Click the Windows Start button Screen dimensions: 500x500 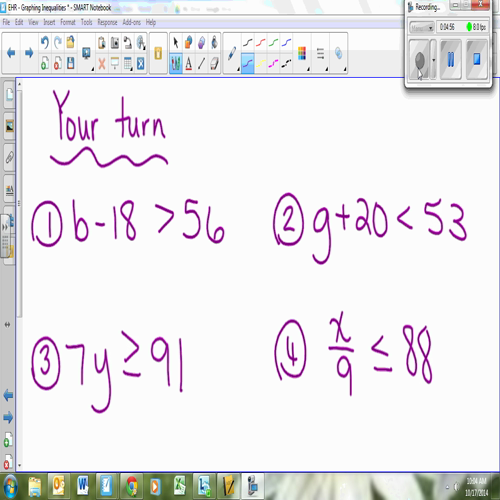pos(10,487)
